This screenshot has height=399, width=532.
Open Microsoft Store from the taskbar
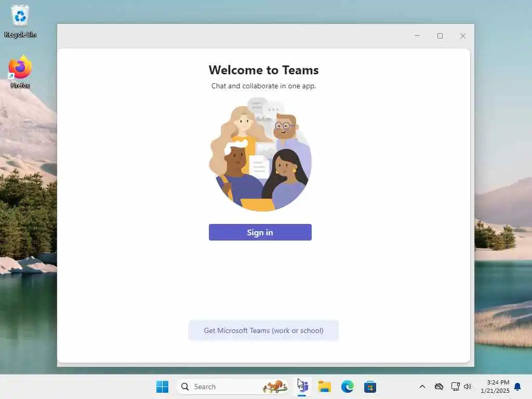pos(370,387)
